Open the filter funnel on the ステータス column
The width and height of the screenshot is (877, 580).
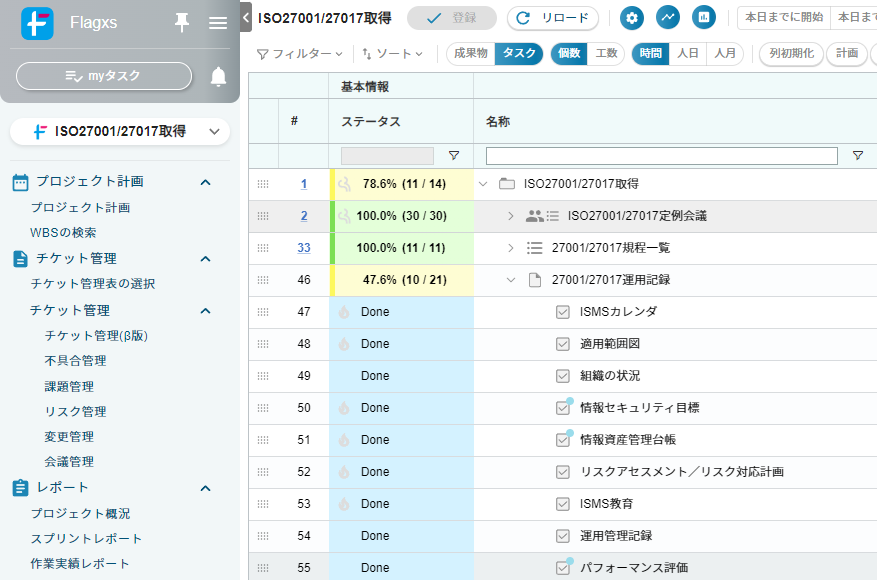(x=455, y=156)
